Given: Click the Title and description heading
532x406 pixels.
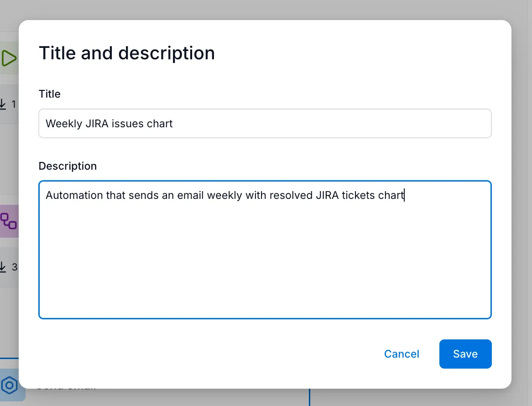Looking at the screenshot, I should [126, 53].
